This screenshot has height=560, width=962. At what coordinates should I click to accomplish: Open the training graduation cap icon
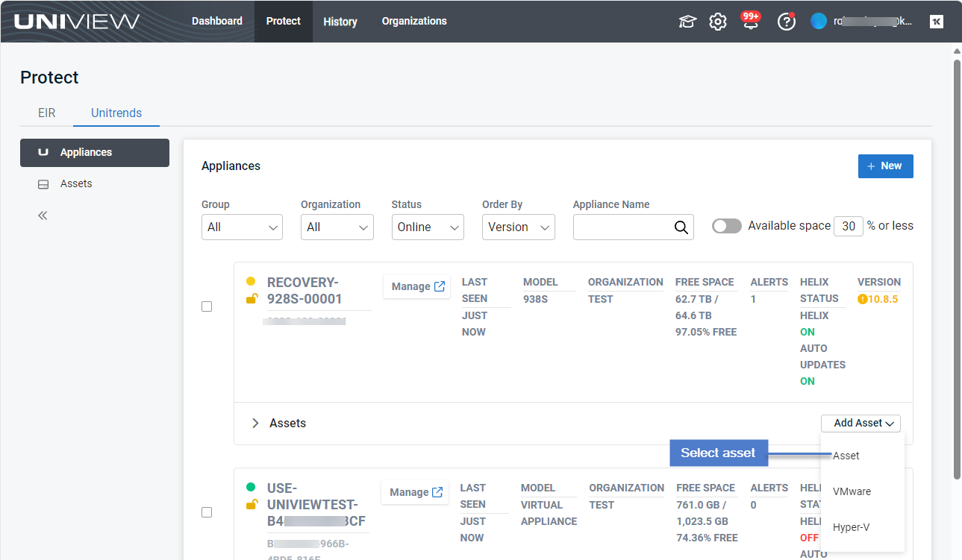[x=687, y=22]
